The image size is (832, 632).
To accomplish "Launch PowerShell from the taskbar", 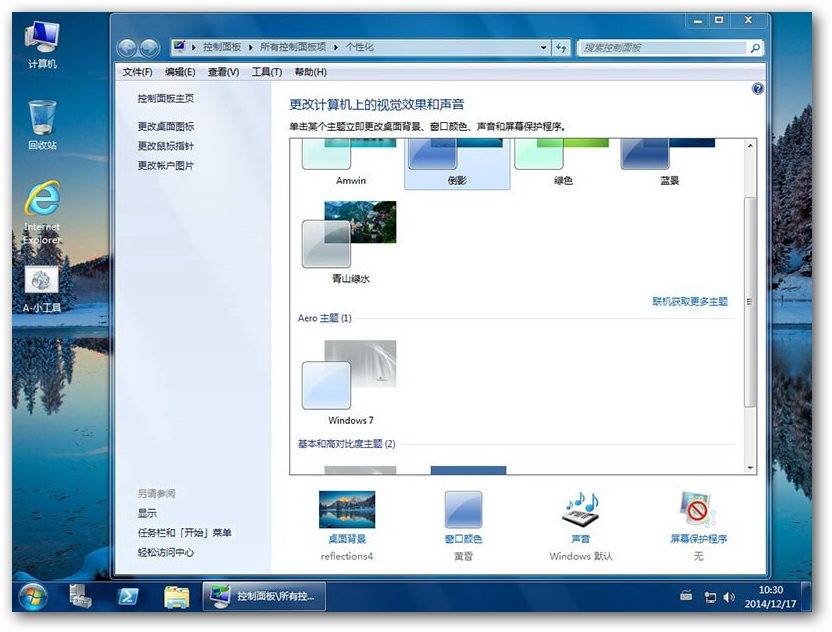I will pos(128,596).
